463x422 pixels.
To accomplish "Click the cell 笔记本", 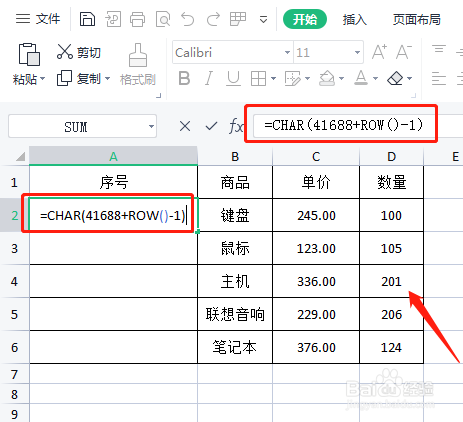I will 235,347.
